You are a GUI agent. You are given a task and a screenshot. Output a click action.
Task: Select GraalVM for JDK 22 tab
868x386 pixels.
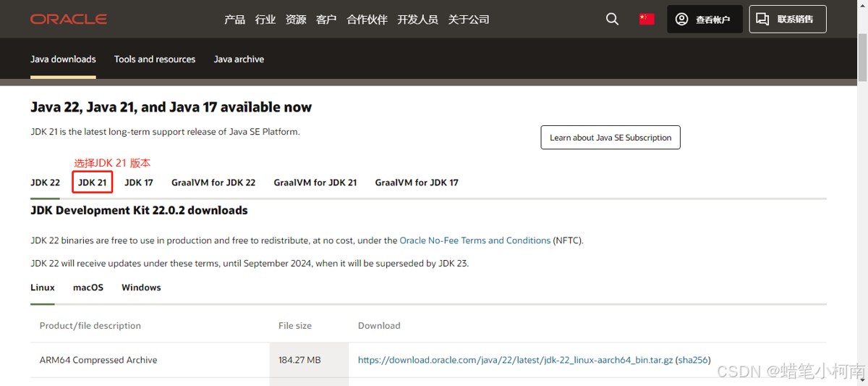point(213,182)
